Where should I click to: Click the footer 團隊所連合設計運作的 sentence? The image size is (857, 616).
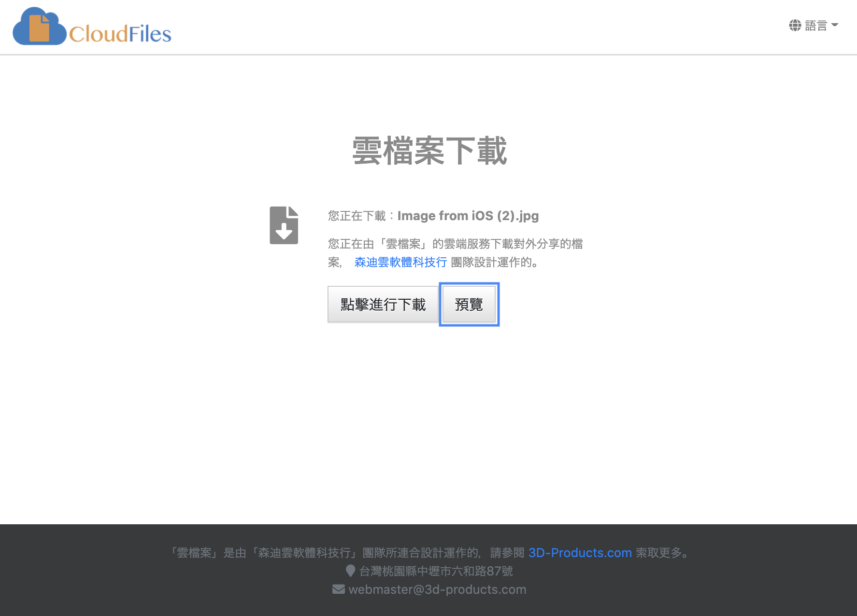tap(420, 553)
